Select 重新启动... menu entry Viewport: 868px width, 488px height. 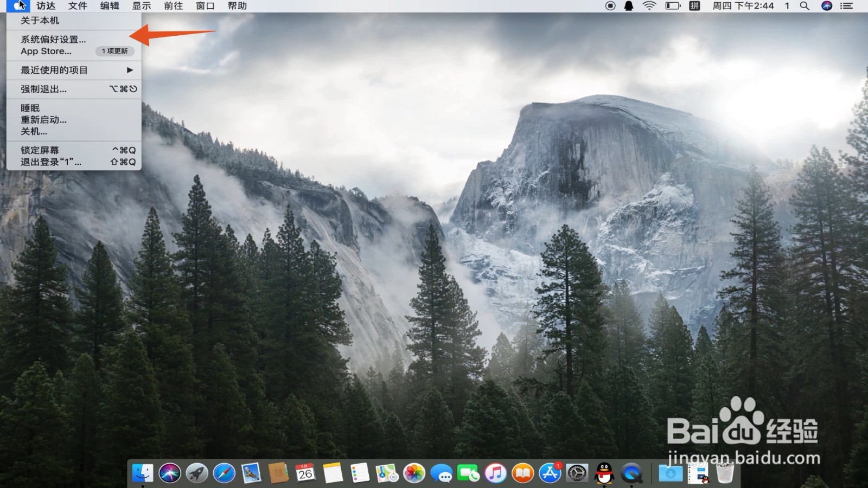[74, 120]
